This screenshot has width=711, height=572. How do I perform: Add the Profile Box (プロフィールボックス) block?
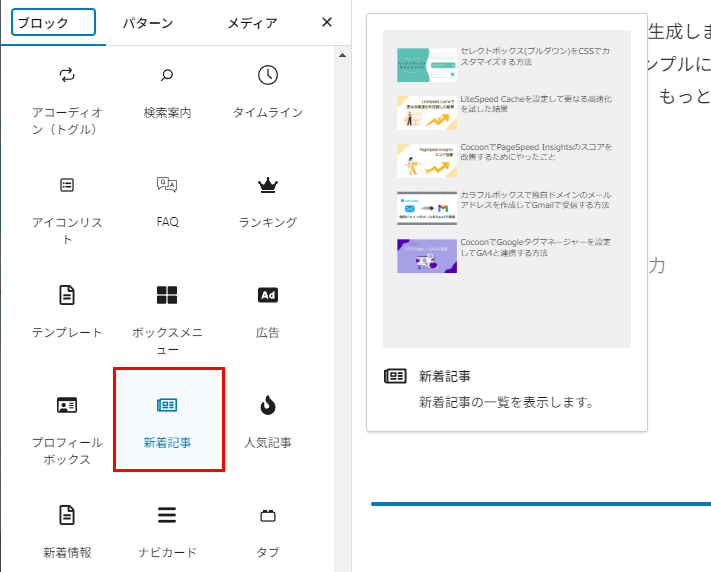(67, 425)
